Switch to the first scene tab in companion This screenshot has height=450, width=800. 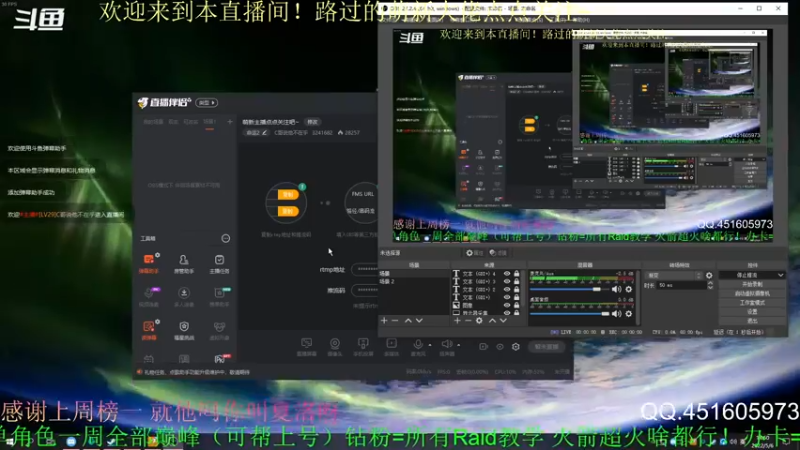(x=153, y=122)
